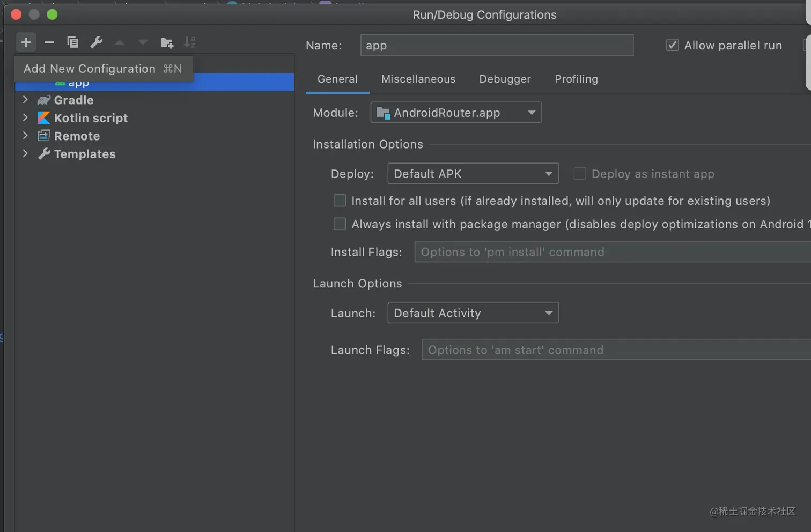Click the Templates wrench icon in tree
811x532 pixels.
coord(44,154)
